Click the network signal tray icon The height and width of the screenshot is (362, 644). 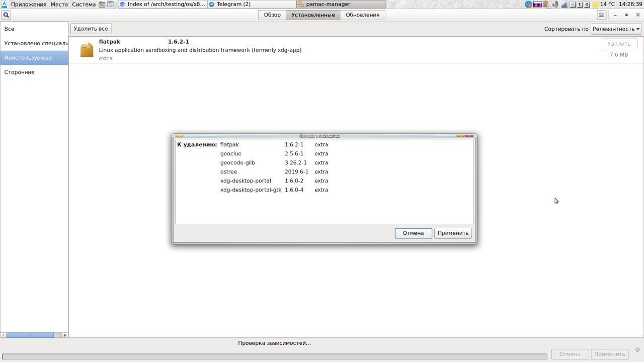click(x=564, y=4)
